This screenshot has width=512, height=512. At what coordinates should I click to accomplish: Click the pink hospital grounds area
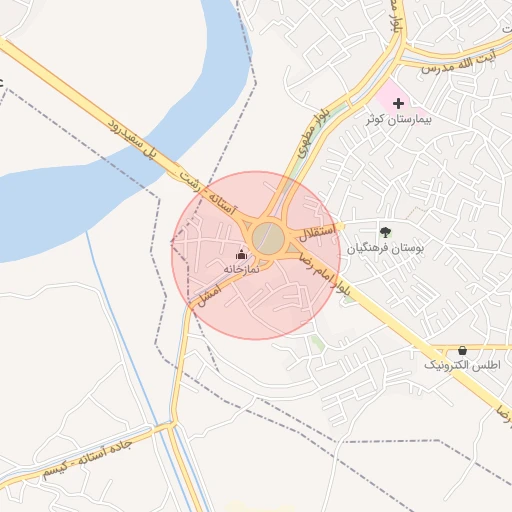click(390, 92)
